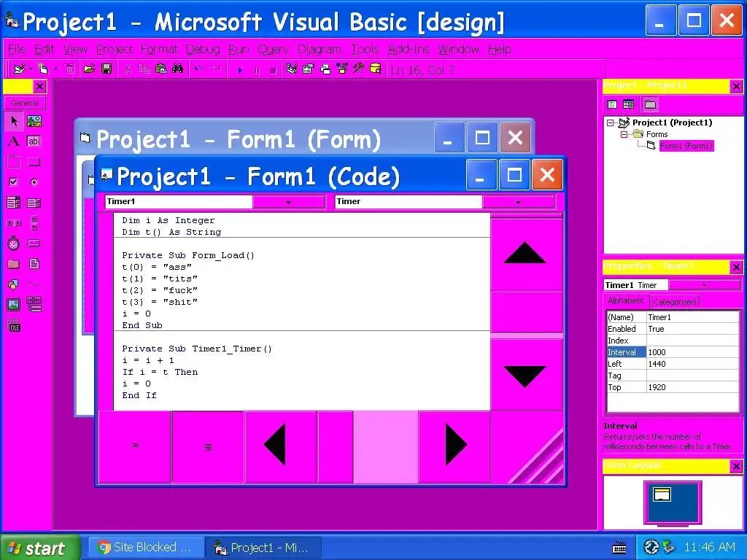Viewport: 747px width, 560px height.
Task: Select the HScrollBar control tool
Action: [14, 223]
